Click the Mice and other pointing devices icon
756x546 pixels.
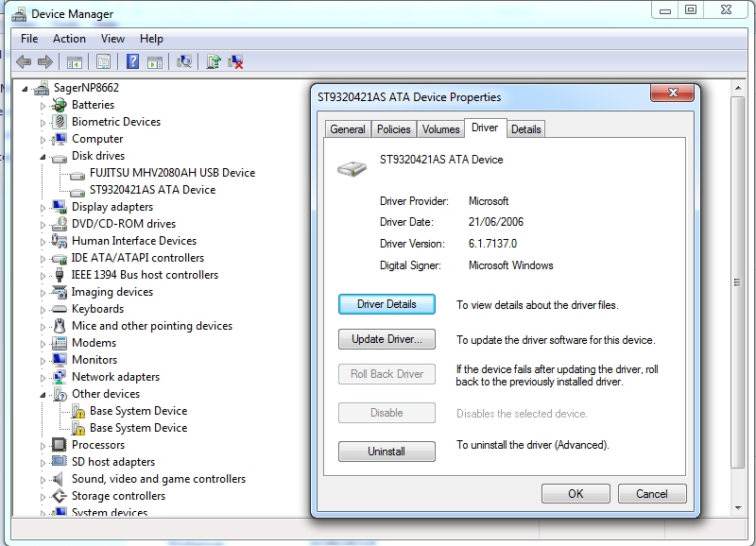coord(60,326)
